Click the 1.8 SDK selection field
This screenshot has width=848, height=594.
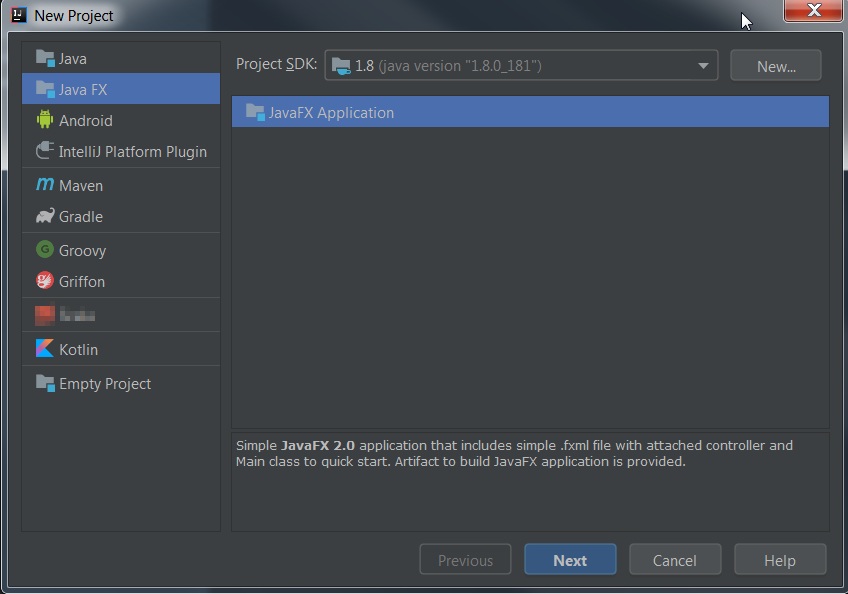coord(500,64)
